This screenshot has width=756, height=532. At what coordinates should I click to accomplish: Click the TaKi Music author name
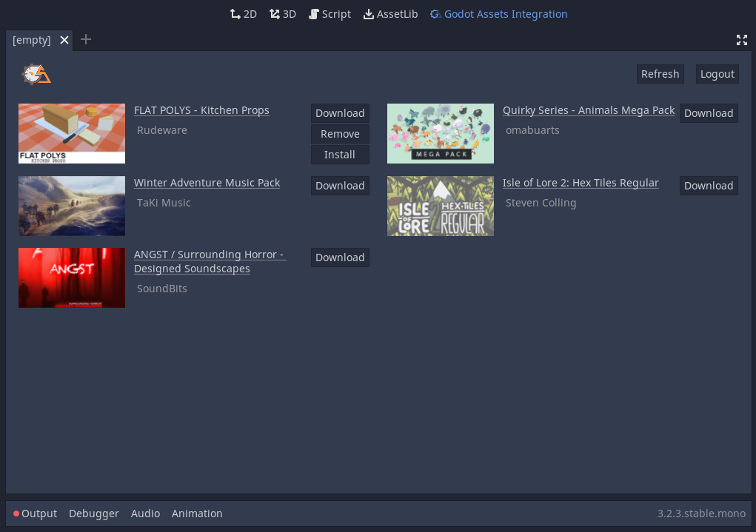[164, 203]
